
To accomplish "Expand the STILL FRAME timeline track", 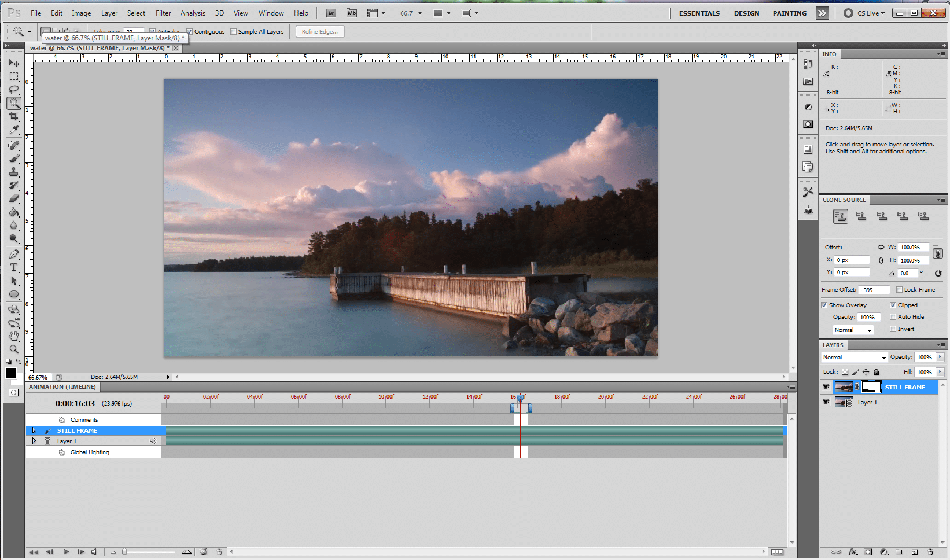I will 34,430.
